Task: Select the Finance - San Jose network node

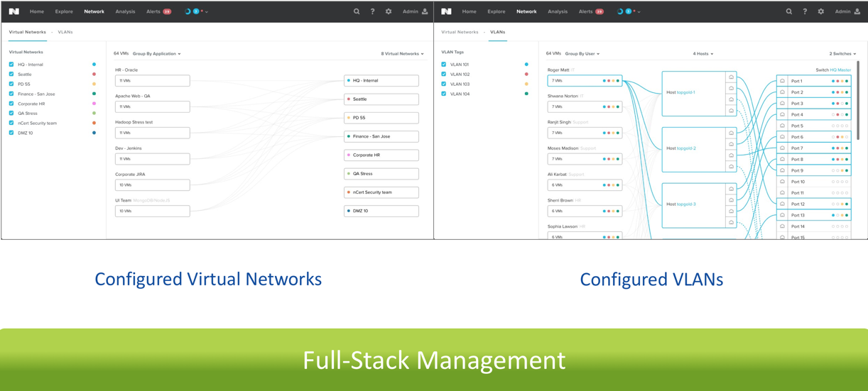Action: point(381,136)
